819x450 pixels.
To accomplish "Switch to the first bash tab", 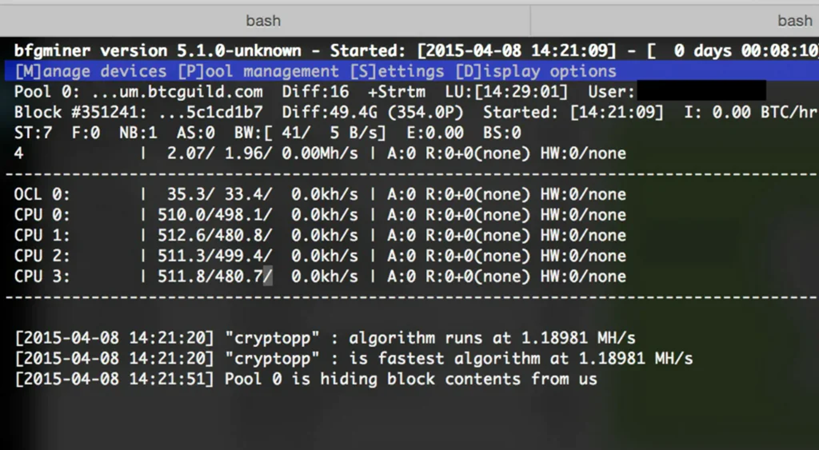I will point(264,21).
